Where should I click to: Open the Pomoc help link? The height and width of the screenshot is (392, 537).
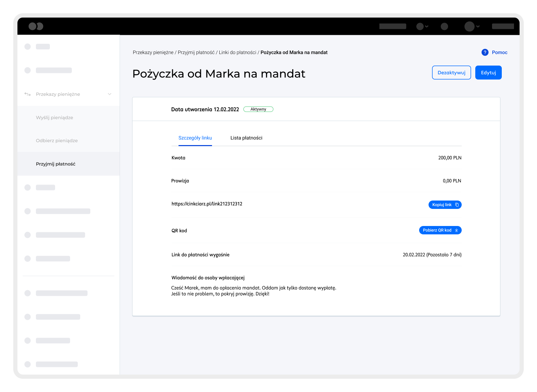click(499, 52)
